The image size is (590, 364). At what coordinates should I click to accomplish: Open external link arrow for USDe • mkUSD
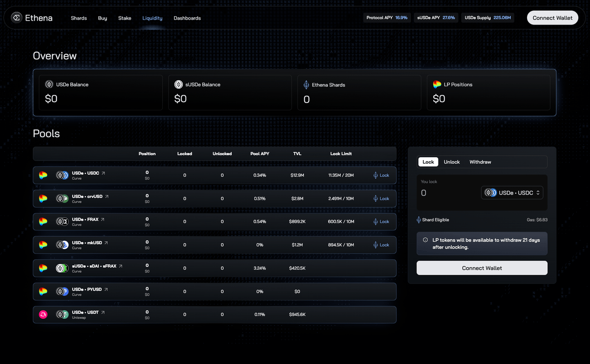(106, 242)
